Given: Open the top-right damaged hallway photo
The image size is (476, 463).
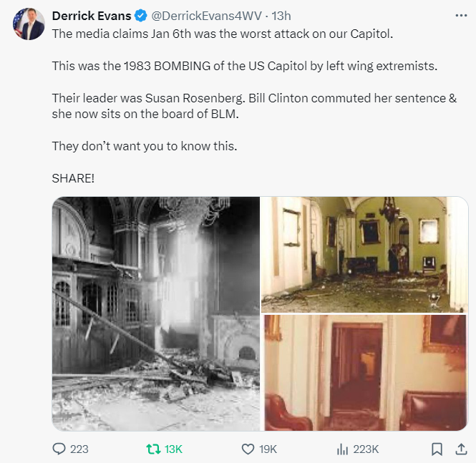Looking at the screenshot, I should pyautogui.click(x=364, y=254).
